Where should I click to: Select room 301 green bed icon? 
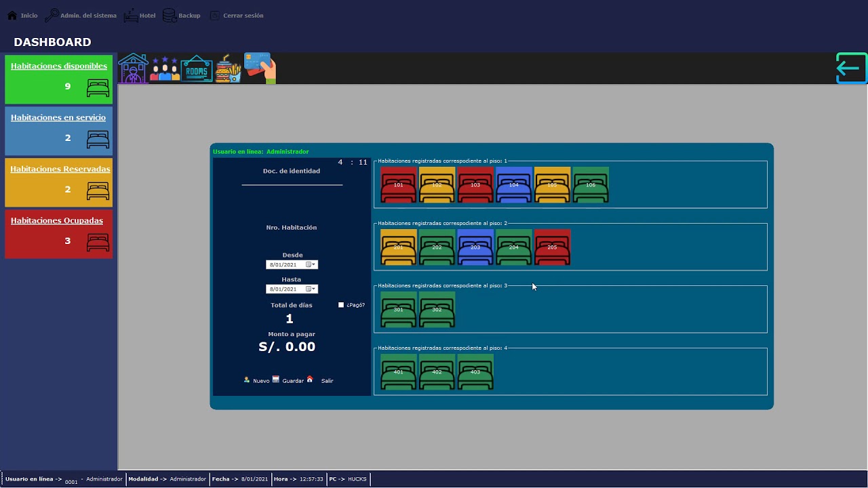click(x=399, y=310)
